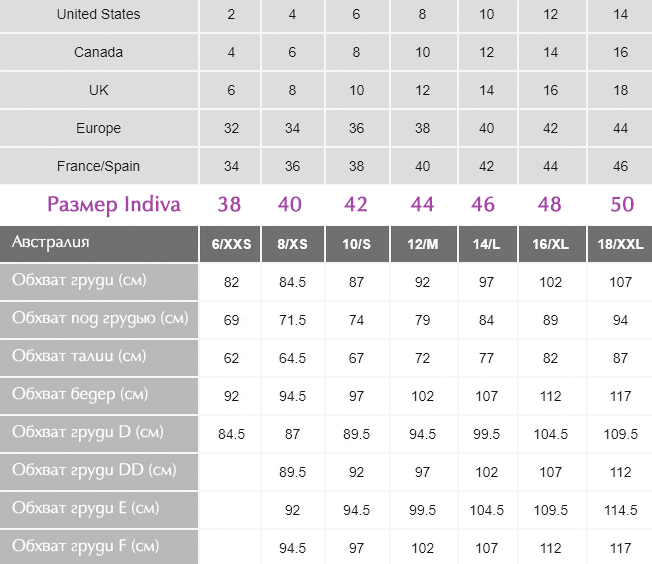
Task: Select the Обхват груди (см) row label
Action: [99, 282]
